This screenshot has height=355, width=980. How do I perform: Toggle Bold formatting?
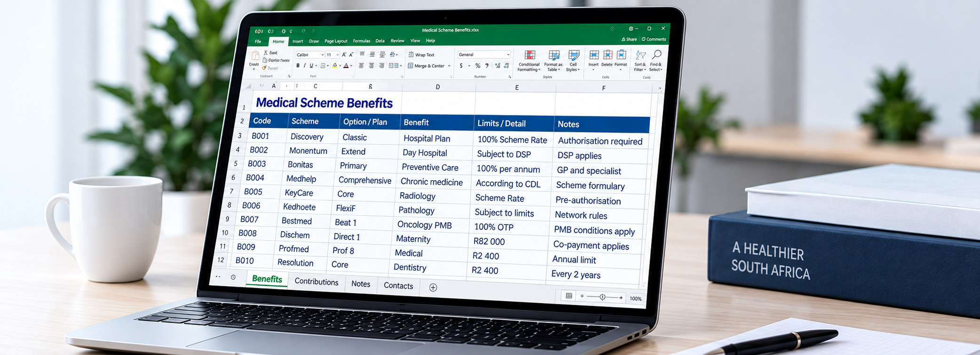coord(298,65)
